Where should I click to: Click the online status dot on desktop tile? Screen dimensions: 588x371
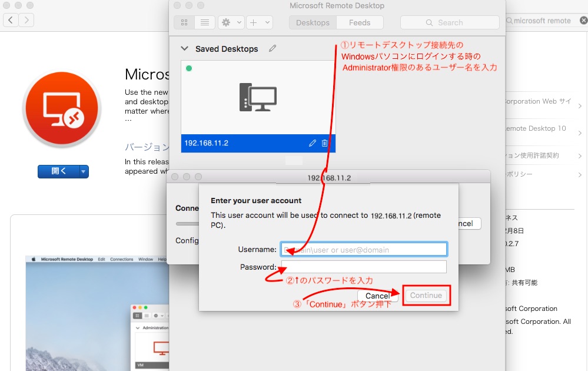point(189,68)
